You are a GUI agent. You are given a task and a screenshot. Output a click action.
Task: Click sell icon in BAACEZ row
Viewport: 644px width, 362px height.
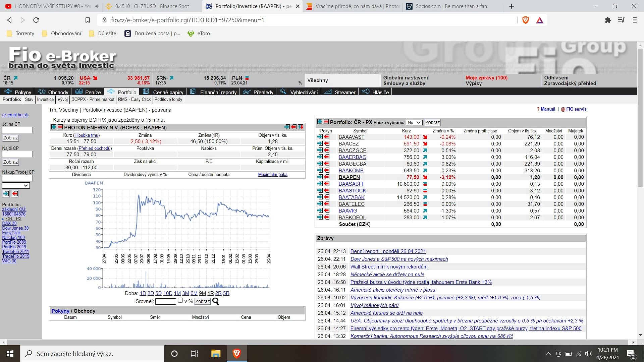pos(327,143)
